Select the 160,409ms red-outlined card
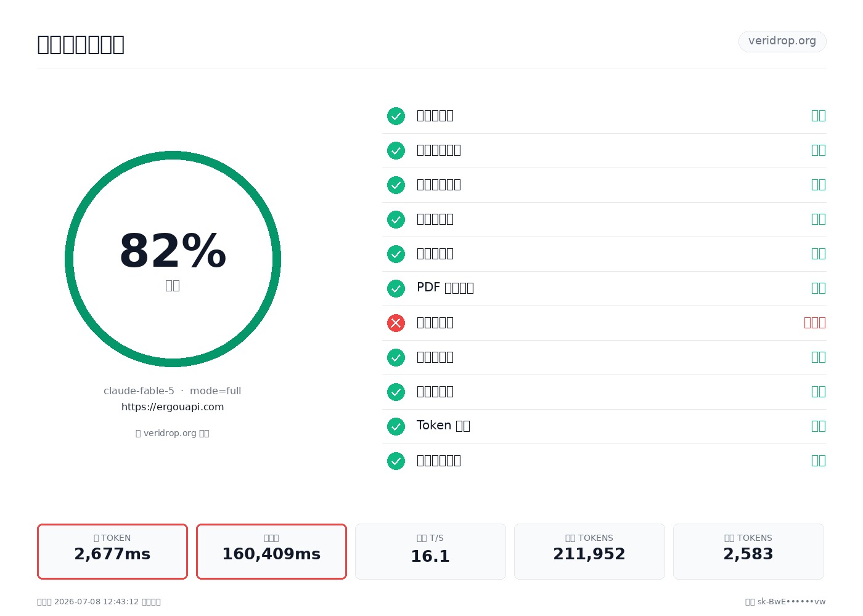 (271, 551)
